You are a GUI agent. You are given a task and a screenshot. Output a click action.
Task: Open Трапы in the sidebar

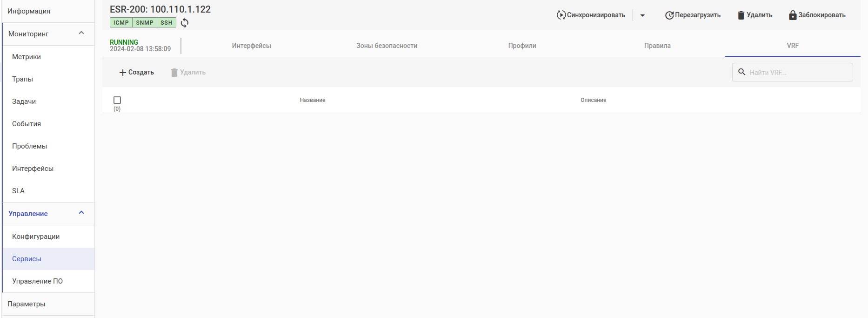[x=48, y=79]
